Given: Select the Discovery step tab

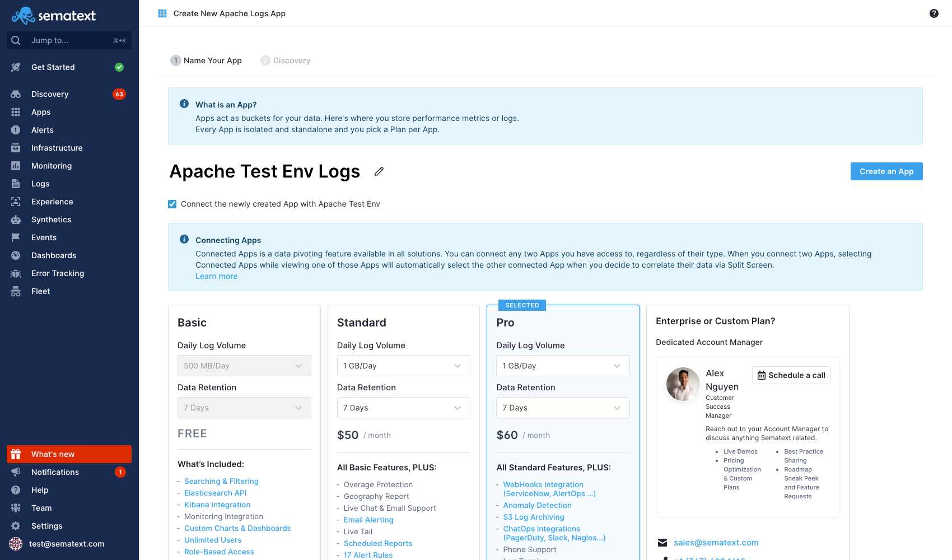Looking at the screenshot, I should tap(285, 60).
